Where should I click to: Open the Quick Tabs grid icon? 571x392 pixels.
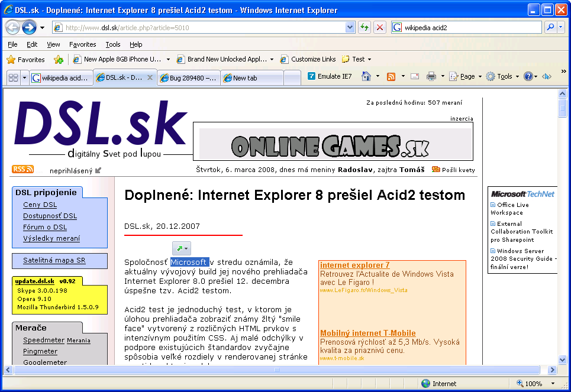tap(14, 77)
